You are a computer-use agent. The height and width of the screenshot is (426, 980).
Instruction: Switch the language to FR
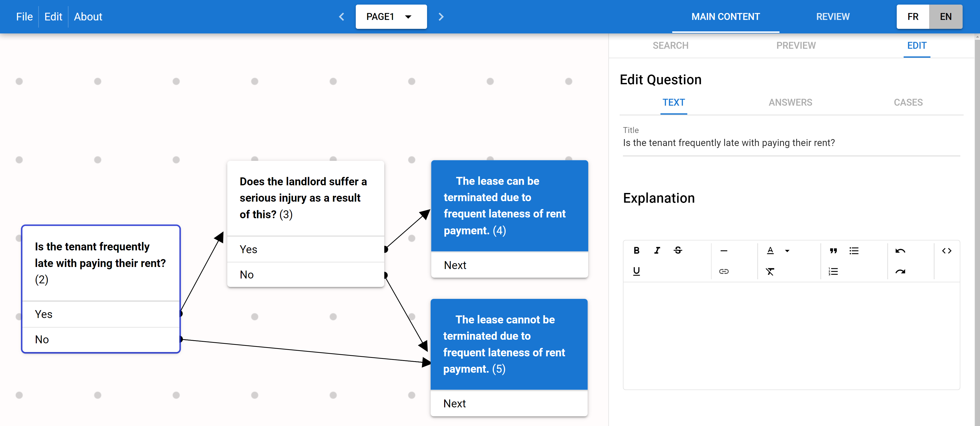[913, 17]
